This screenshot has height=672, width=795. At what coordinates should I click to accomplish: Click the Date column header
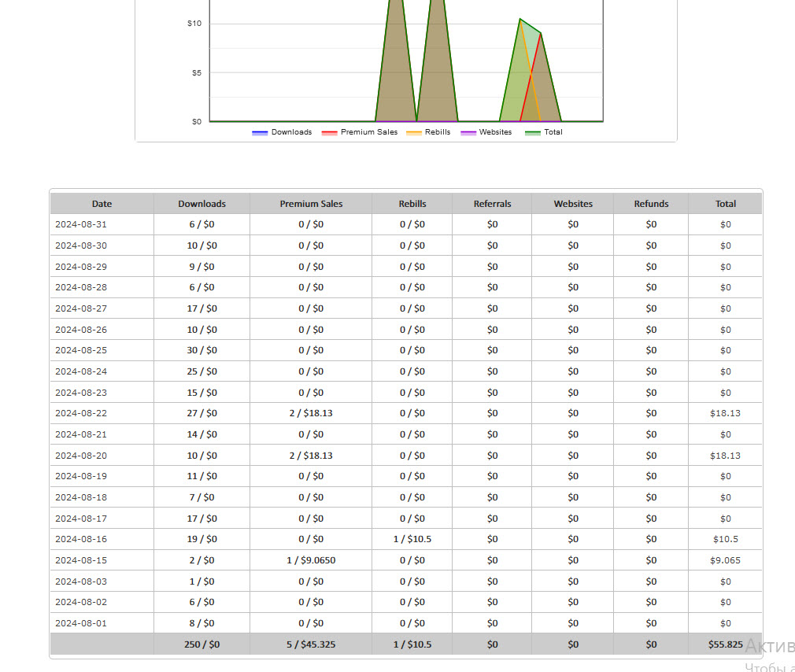[102, 204]
